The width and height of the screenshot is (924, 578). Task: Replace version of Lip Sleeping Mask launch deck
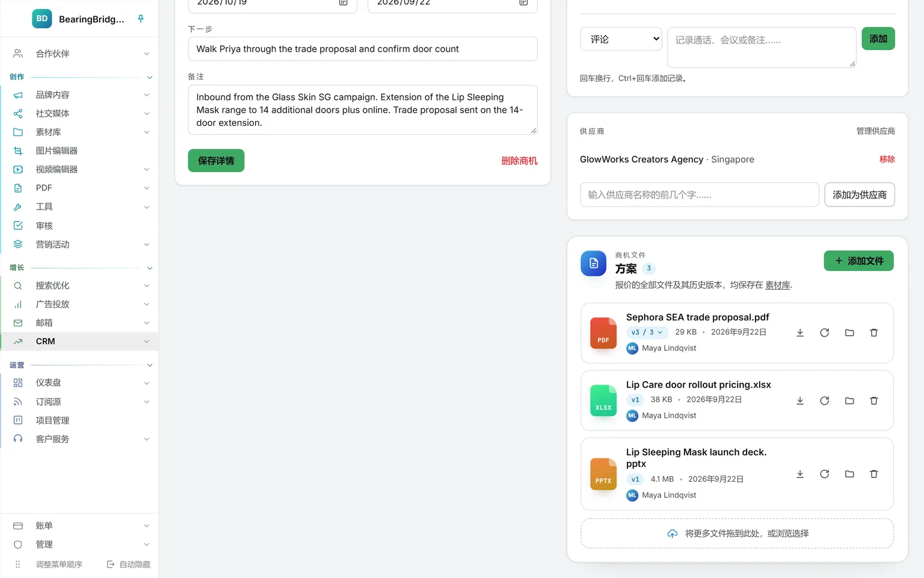[825, 474]
